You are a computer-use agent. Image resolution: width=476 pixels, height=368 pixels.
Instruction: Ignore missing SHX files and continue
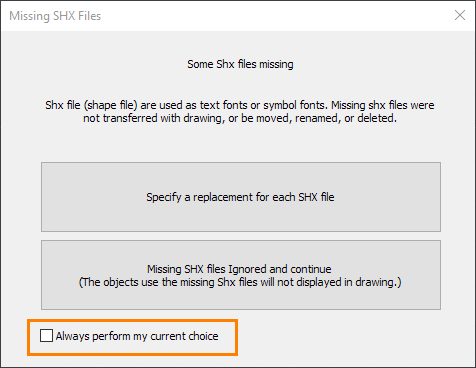241,275
